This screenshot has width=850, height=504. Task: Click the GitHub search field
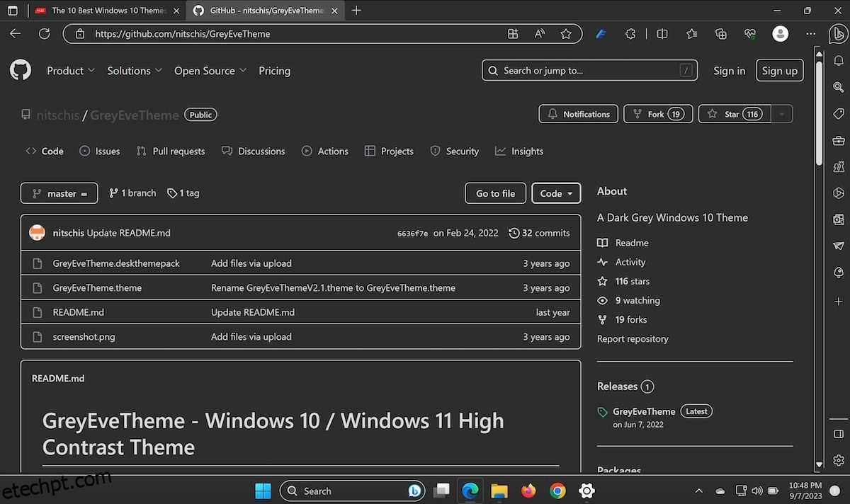coord(589,70)
